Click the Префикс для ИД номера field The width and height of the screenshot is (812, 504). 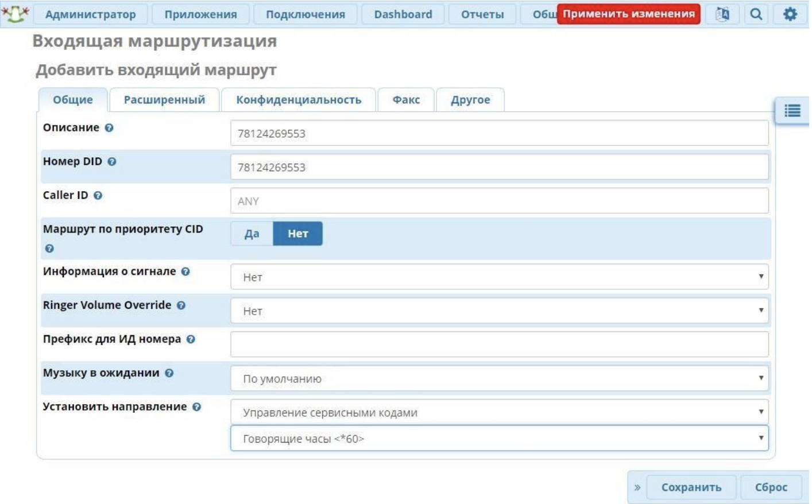pyautogui.click(x=498, y=344)
